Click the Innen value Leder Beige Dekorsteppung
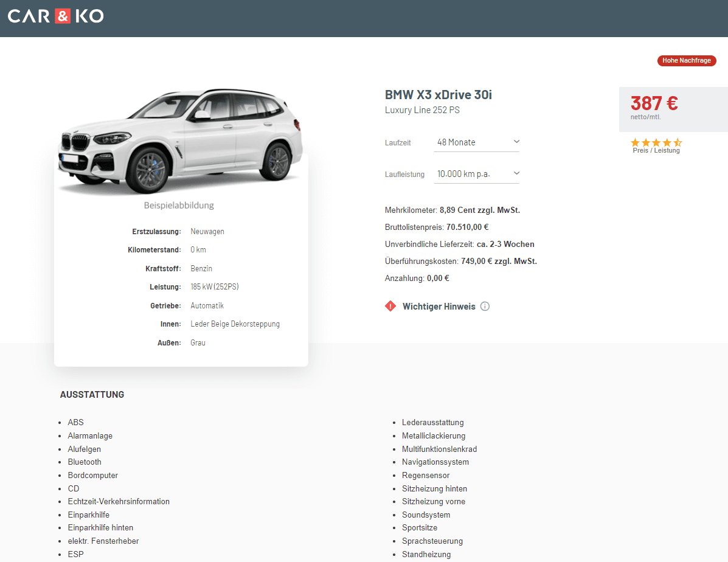Viewport: 728px width, 562px height. pos(235,324)
